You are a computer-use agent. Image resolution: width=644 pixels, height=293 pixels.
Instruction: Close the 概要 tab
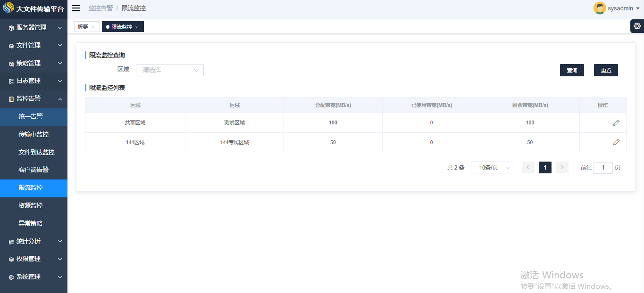(x=93, y=27)
